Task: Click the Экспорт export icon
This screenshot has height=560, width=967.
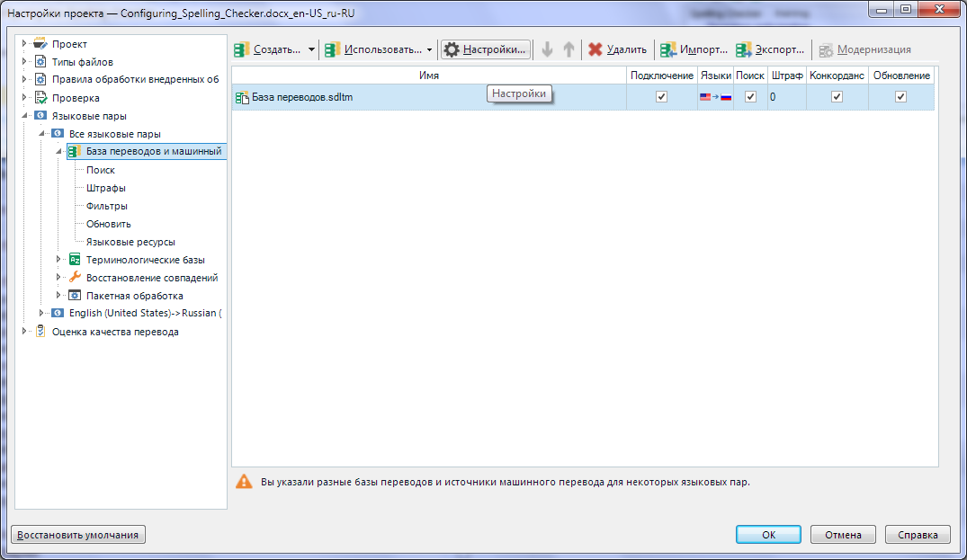Action: click(744, 49)
